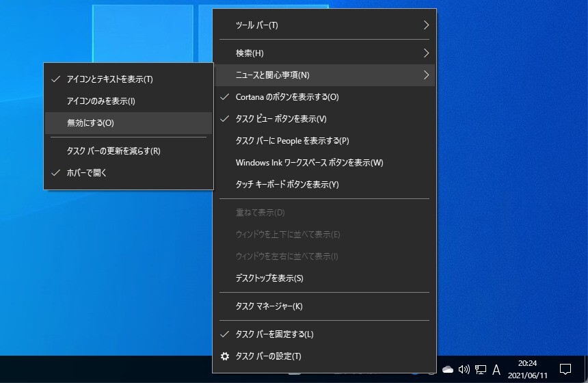This screenshot has width=588, height=383.
Task: Open タスク マネージャー(K)
Action: (324, 306)
